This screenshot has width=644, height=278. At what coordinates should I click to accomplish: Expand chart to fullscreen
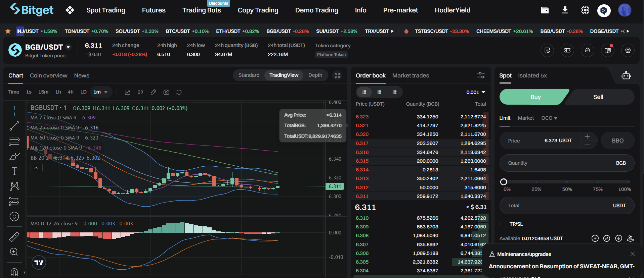[337, 75]
